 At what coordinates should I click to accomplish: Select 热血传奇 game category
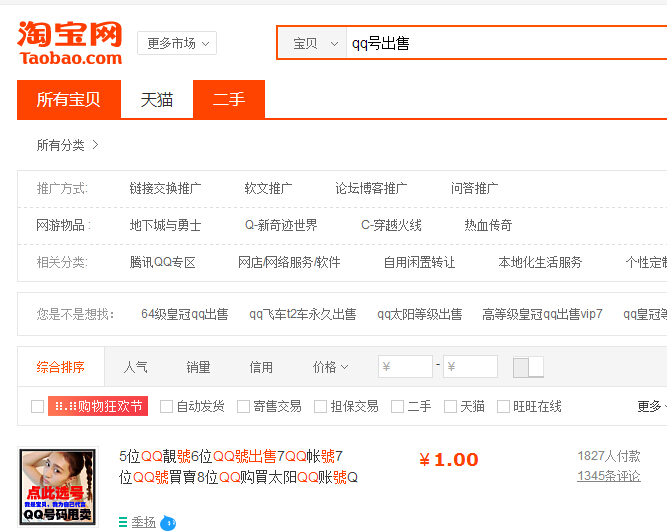[488, 225]
